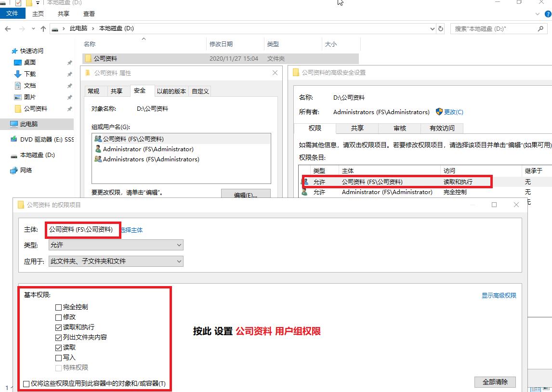
Task: Select 此电脑 in the navigation pane
Action: click(x=30, y=124)
